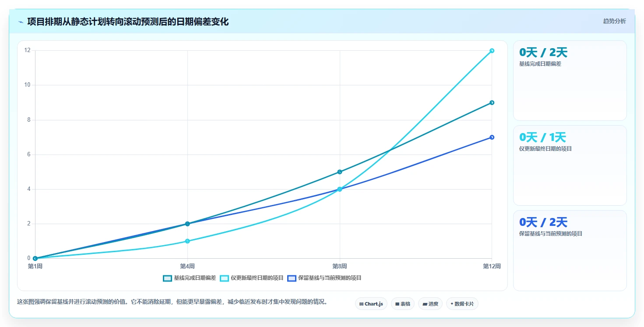Open the 仅更新最终日期的项目 stat card
The width and height of the screenshot is (644, 327).
coord(570,165)
